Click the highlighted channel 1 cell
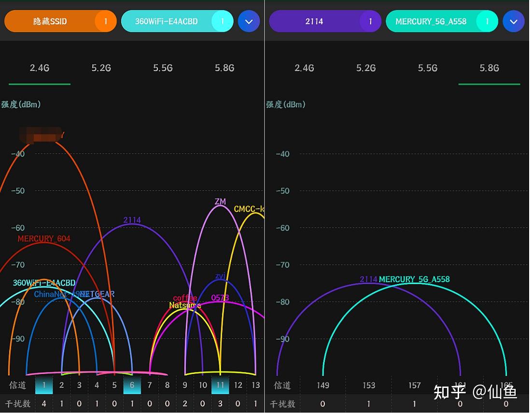The width and height of the screenshot is (532, 415). [44, 385]
